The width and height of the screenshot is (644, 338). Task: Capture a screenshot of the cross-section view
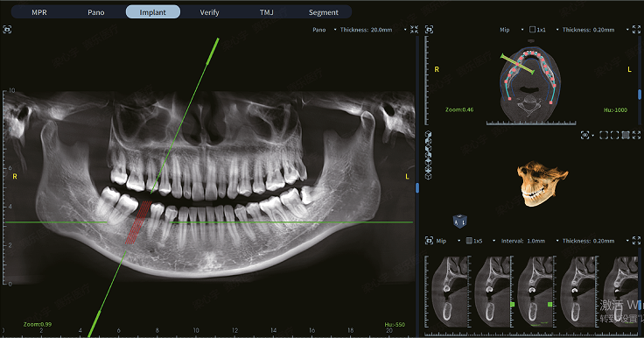point(430,241)
